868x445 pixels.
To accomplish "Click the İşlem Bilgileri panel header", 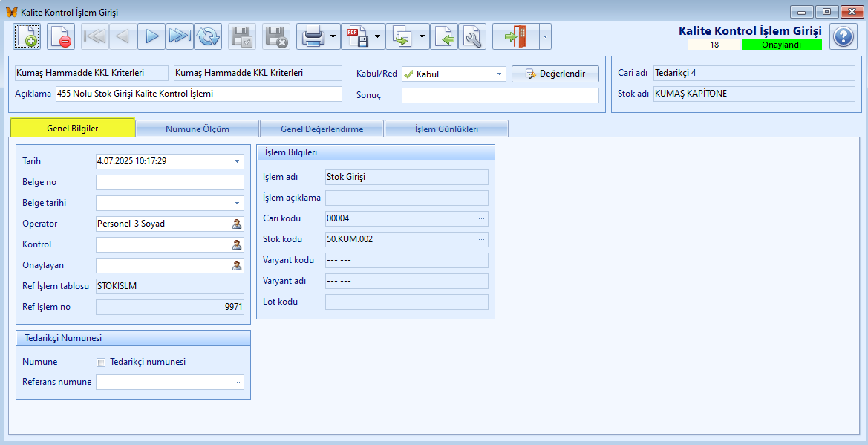I will pos(376,152).
